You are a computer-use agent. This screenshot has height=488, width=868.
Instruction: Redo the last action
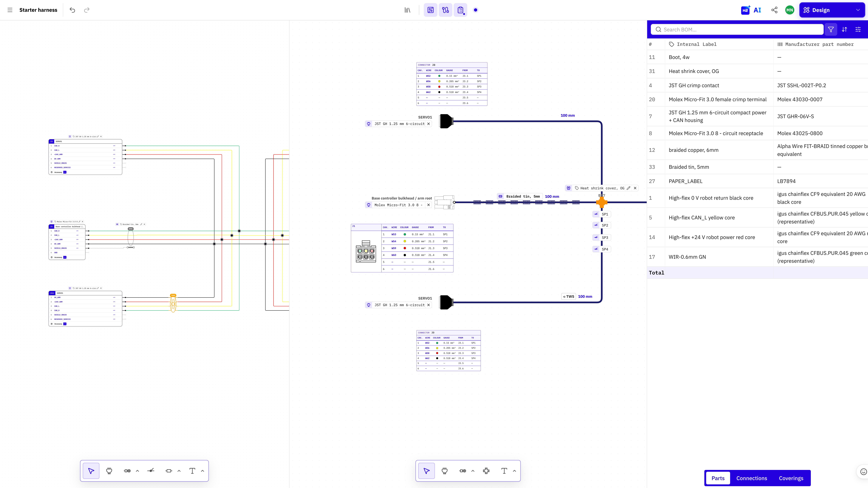click(x=87, y=10)
